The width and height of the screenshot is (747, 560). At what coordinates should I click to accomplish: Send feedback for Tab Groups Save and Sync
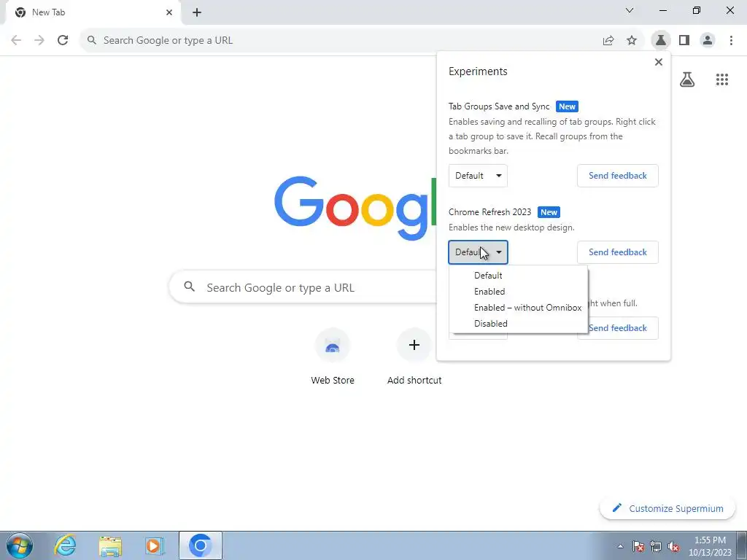tap(617, 176)
